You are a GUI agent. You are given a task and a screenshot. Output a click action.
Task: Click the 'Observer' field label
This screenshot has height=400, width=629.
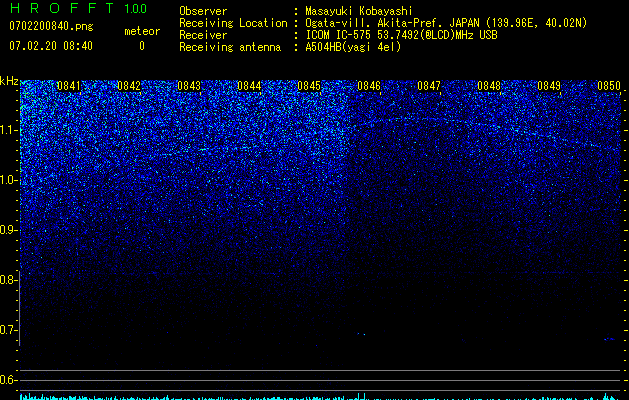coord(203,11)
